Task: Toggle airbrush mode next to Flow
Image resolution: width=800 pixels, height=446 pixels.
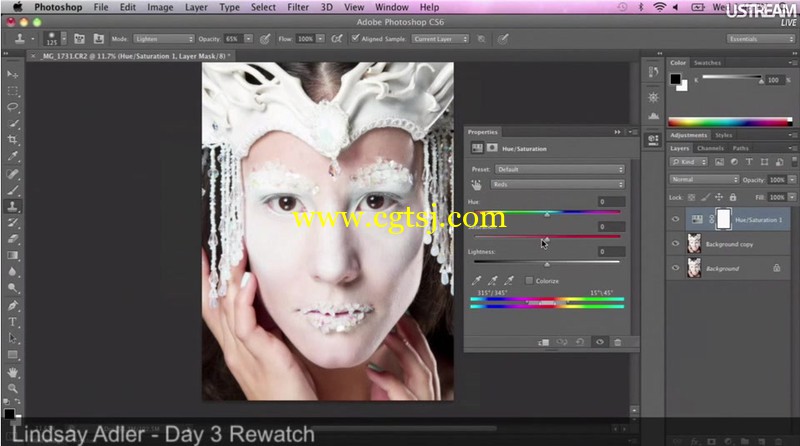Action: pos(337,39)
